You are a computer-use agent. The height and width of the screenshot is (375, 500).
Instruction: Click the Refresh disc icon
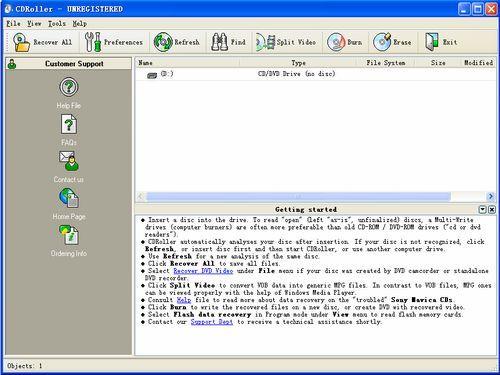click(x=163, y=42)
